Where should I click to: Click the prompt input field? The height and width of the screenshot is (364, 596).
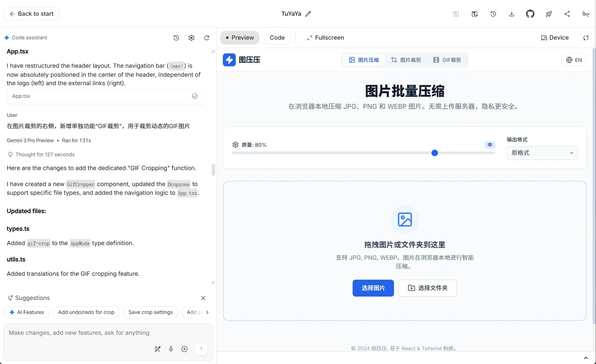coord(79,333)
